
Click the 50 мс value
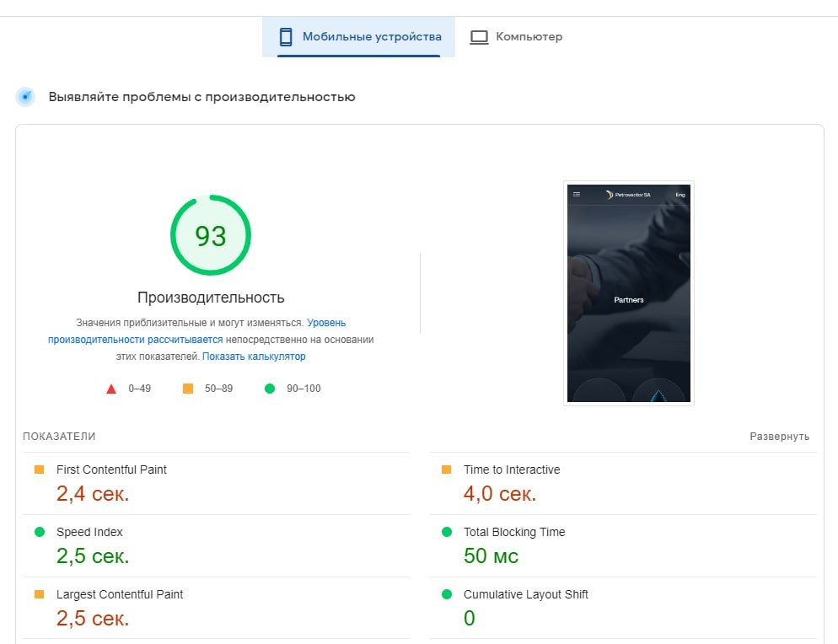(x=492, y=555)
